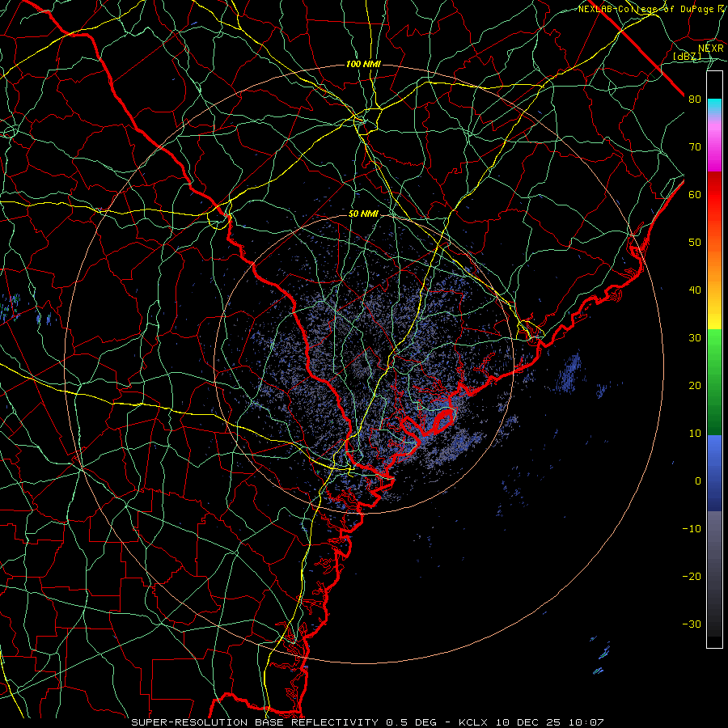
Task: Click the 70 value on the dBZ scale
Action: click(x=695, y=147)
